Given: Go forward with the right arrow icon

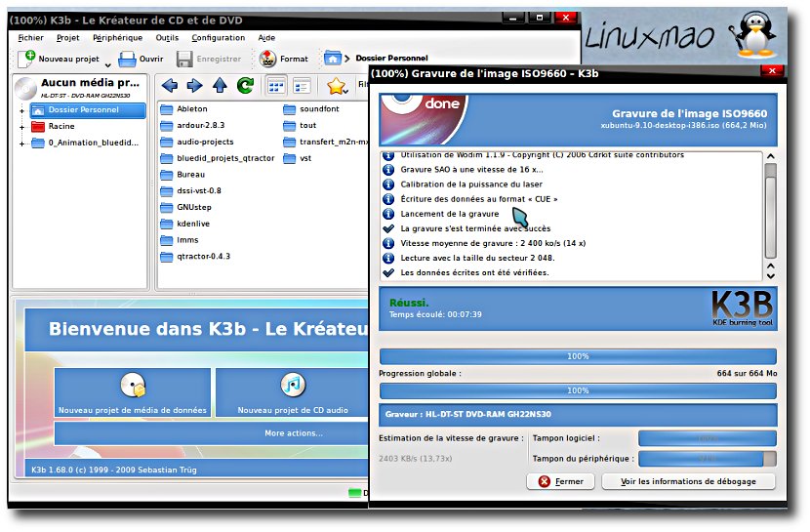Looking at the screenshot, I should pos(194,85).
